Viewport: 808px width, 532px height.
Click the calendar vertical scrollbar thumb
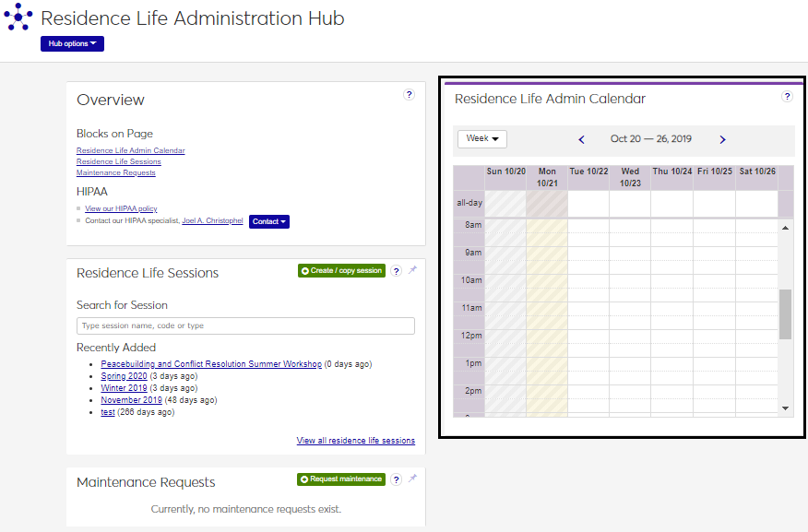point(785,314)
